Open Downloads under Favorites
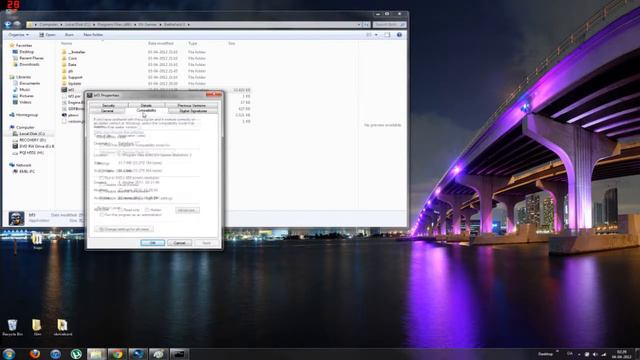Viewport: 640px width, 360px height. pos(29,64)
